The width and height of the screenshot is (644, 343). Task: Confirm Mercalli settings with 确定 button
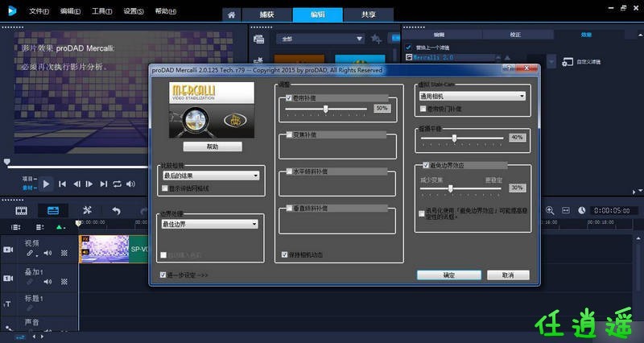tap(449, 275)
